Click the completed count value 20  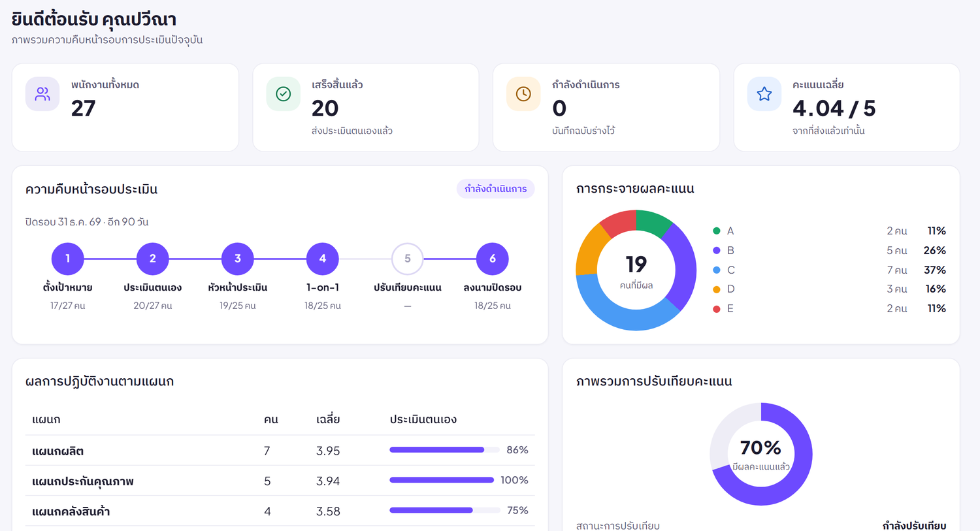(x=325, y=108)
